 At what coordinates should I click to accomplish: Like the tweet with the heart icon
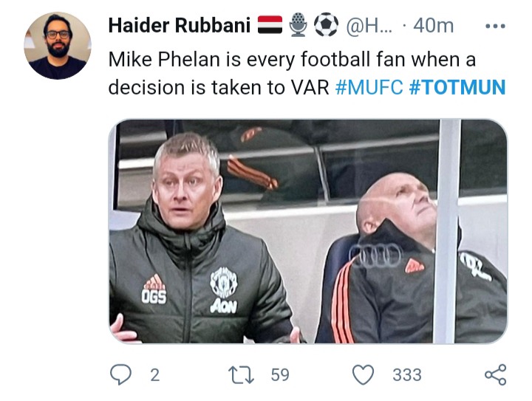point(363,375)
